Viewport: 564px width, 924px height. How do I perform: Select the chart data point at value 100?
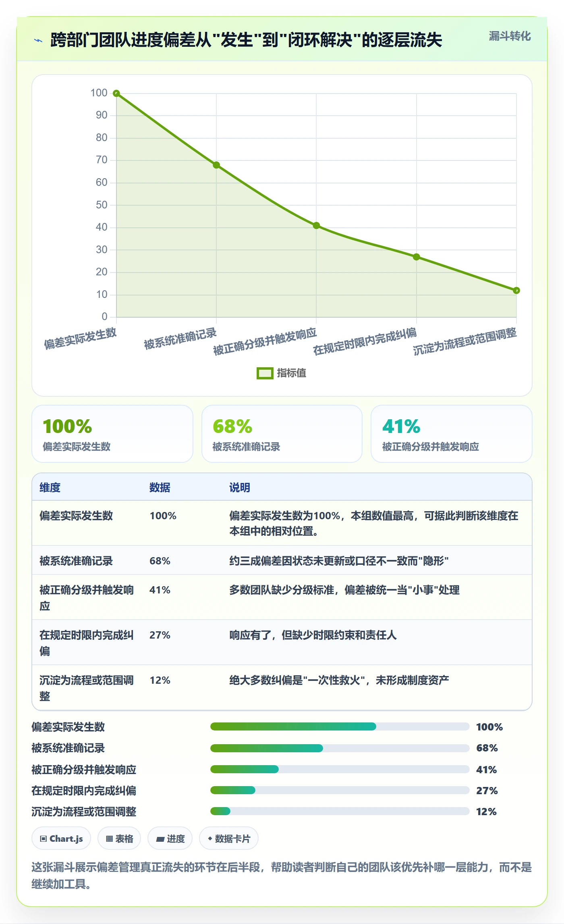tap(116, 94)
